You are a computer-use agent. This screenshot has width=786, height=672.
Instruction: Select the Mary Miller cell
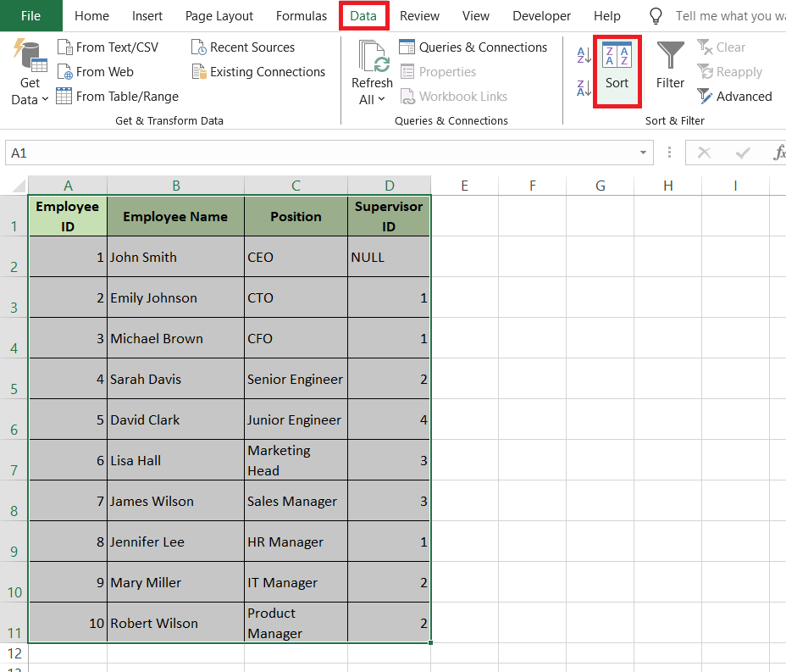pyautogui.click(x=176, y=581)
